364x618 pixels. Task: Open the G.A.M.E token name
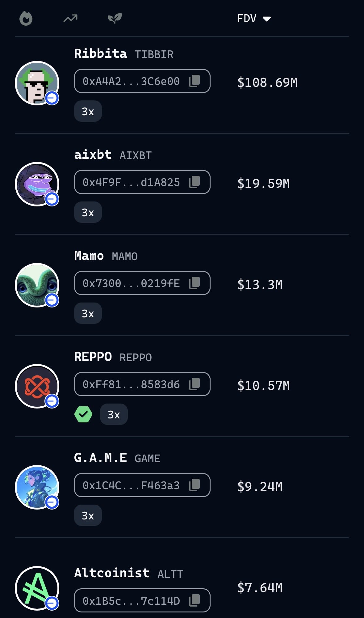tap(101, 458)
